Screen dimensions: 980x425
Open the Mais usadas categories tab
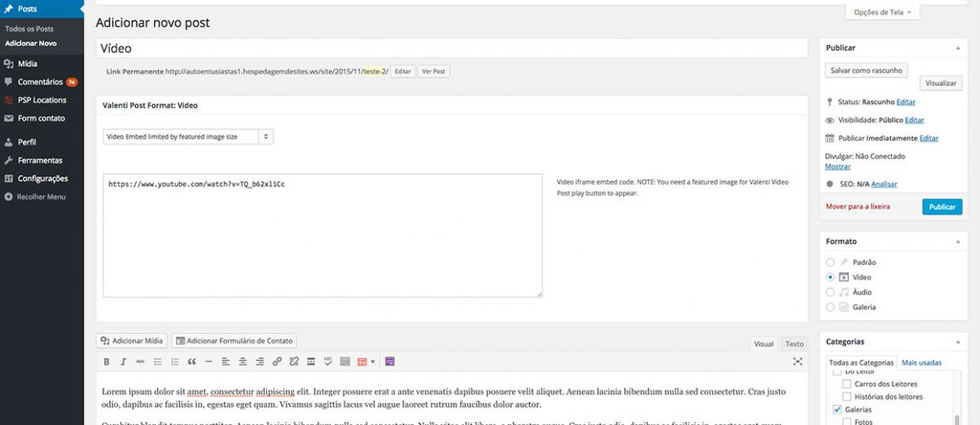pos(921,362)
